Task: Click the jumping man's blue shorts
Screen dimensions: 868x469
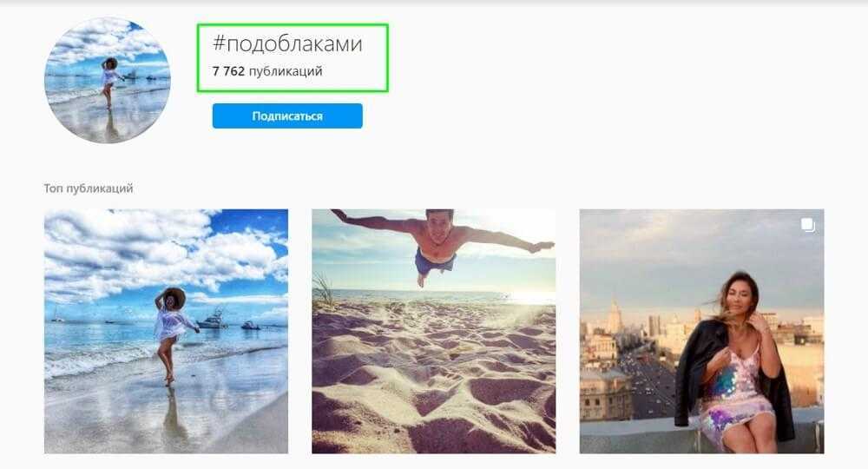Action: pyautogui.click(x=433, y=262)
